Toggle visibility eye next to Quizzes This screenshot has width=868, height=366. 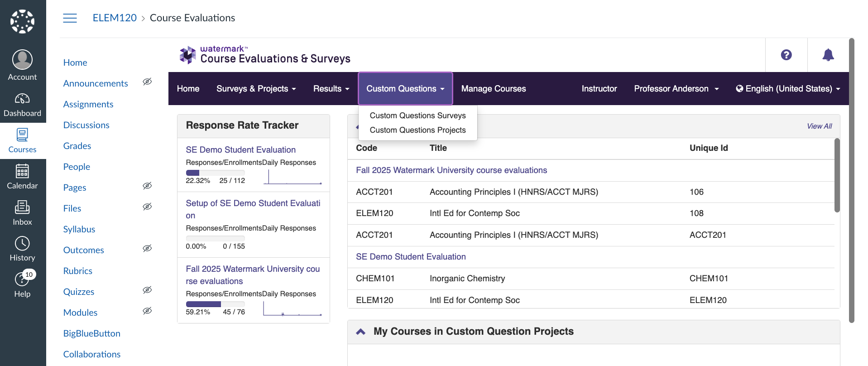147,290
